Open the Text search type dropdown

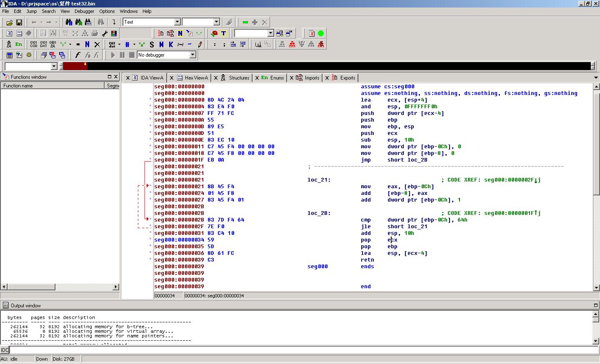(177, 22)
